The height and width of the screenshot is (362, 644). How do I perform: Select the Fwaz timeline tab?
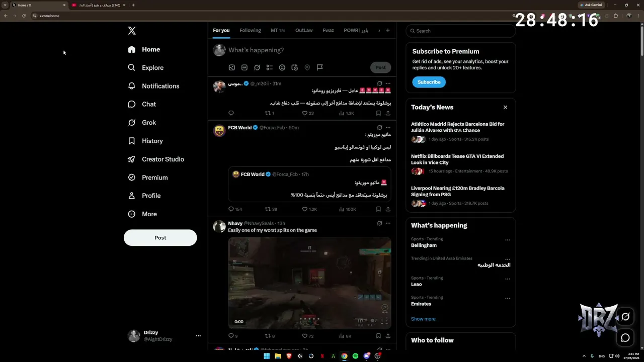(328, 31)
